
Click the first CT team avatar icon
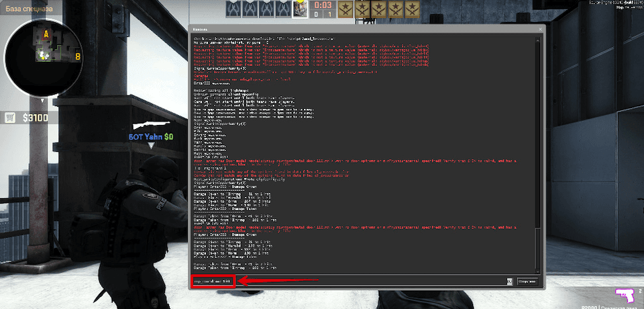pos(233,9)
